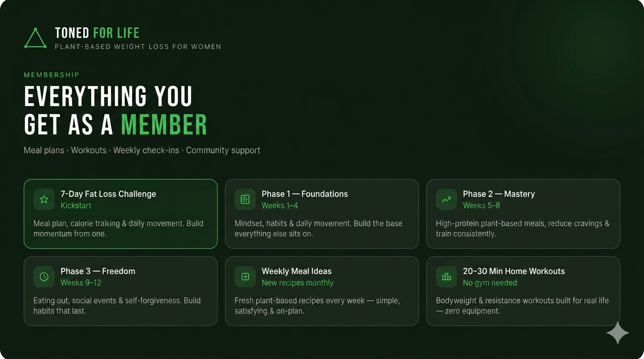Click the sparkle star icon in corner
Image resolution: width=644 pixels, height=359 pixels.
(x=618, y=333)
